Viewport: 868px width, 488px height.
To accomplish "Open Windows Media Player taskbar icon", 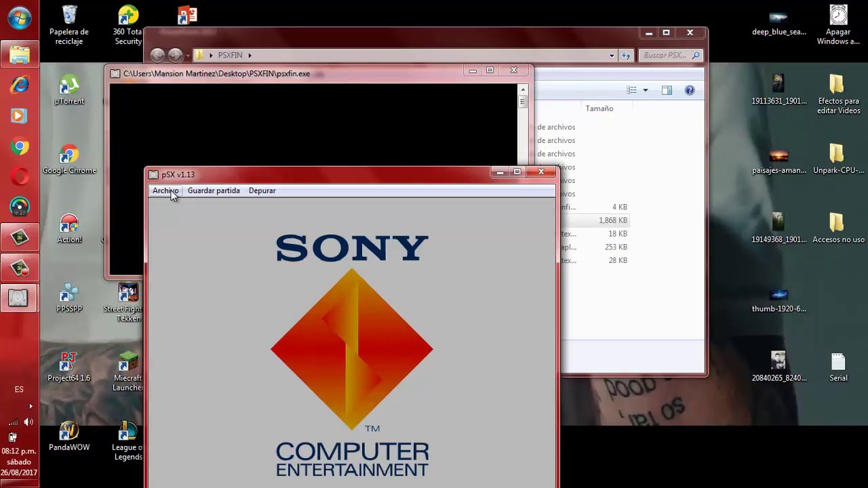I will click(19, 116).
